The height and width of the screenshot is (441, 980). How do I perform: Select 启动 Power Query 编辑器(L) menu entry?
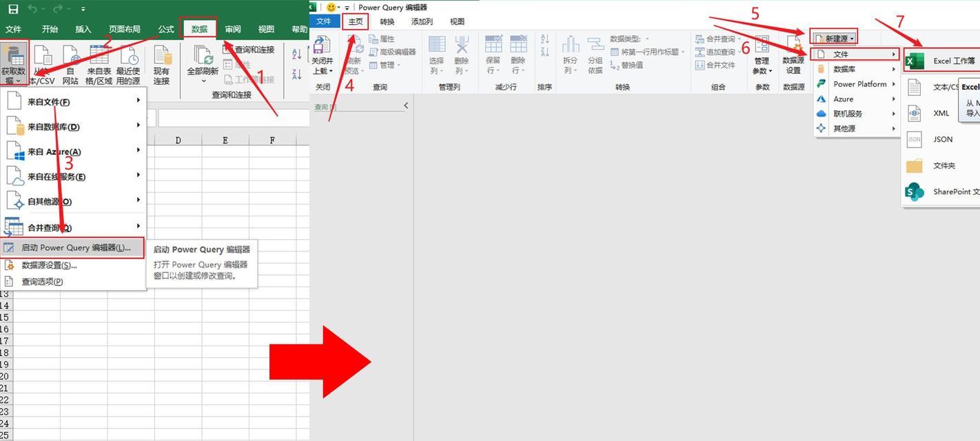tap(73, 248)
